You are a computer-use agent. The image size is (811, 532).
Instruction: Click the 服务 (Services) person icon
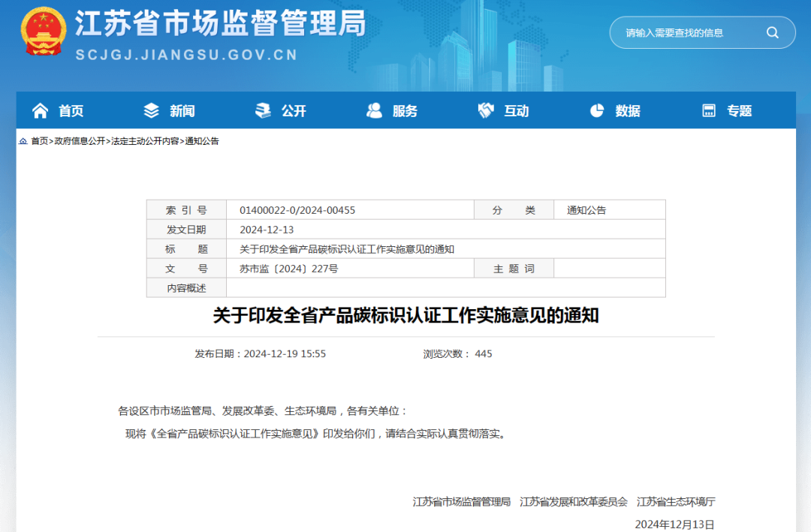click(373, 110)
